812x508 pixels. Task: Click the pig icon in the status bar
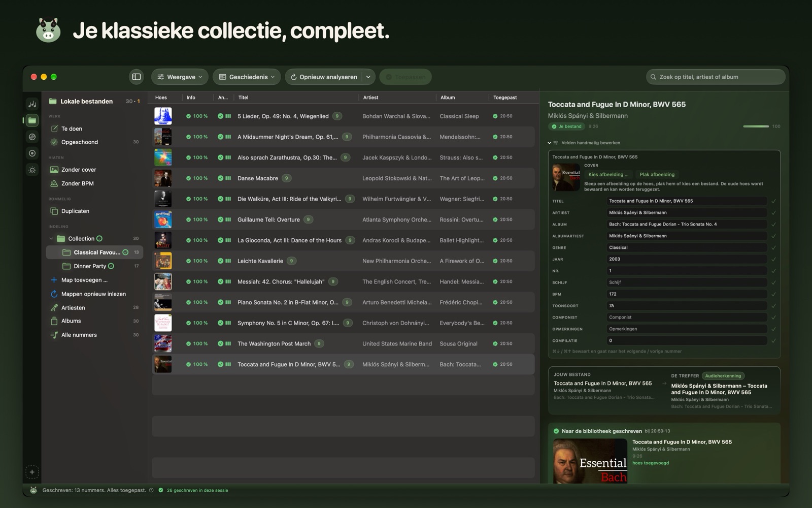(x=33, y=490)
